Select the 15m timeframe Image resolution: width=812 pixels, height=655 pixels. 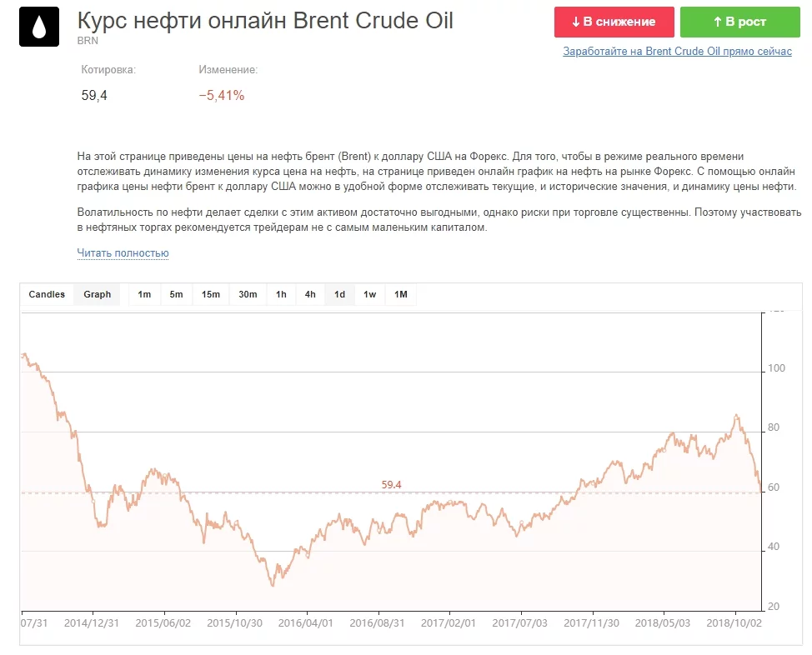(210, 294)
